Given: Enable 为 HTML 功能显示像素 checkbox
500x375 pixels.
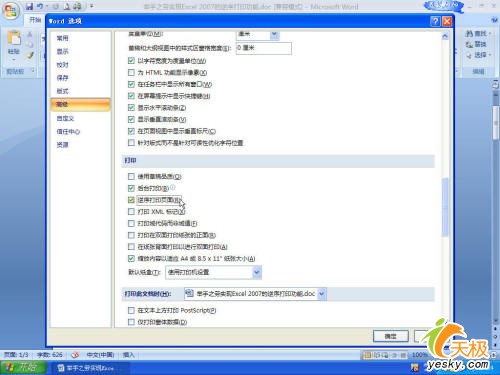Looking at the screenshot, I should pyautogui.click(x=131, y=72).
